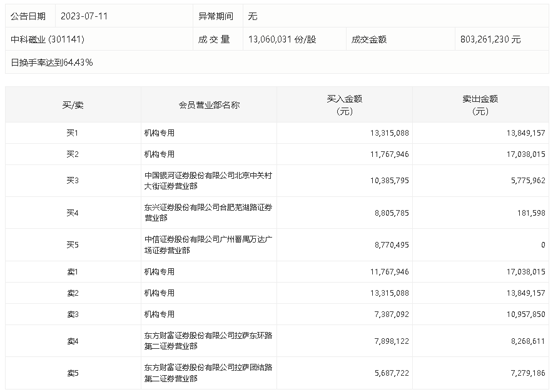
Task: Select the 买5 row label
Action: point(73,244)
